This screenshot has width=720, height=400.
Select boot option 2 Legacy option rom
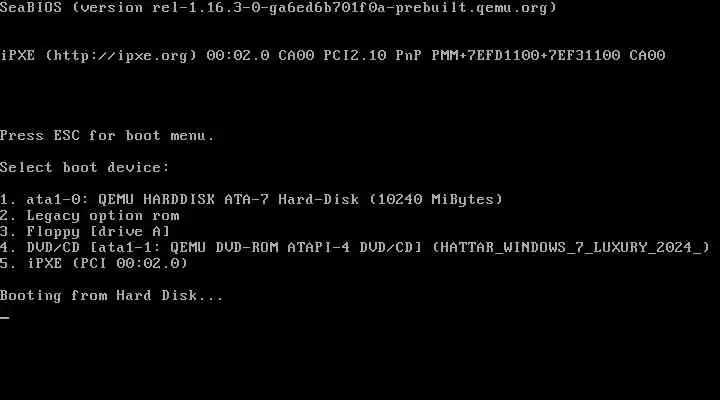coord(90,216)
